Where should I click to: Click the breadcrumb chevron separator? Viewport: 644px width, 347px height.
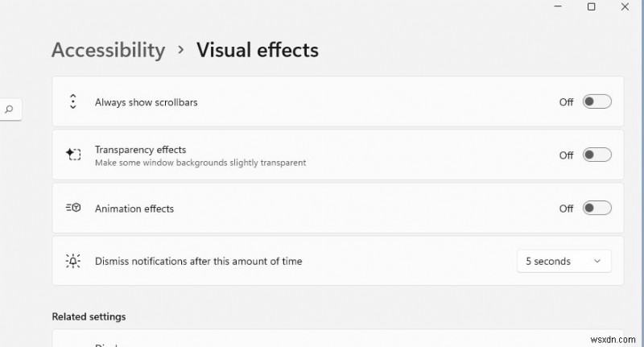tap(181, 50)
